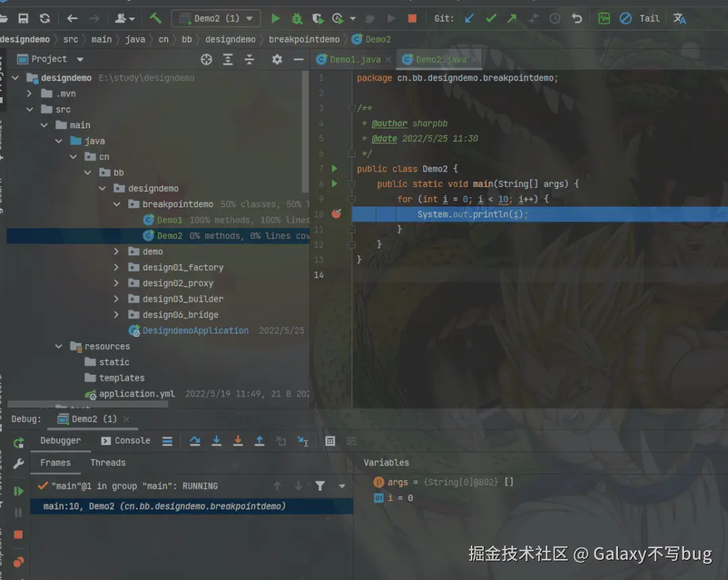Push commits with the green Git up-arrow

[x=511, y=19]
